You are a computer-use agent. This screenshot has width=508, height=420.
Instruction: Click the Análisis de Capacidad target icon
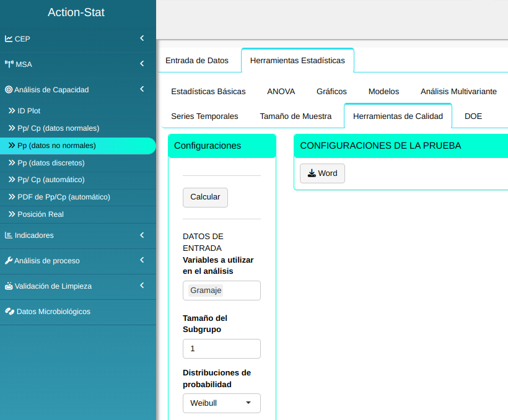pyautogui.click(x=9, y=90)
